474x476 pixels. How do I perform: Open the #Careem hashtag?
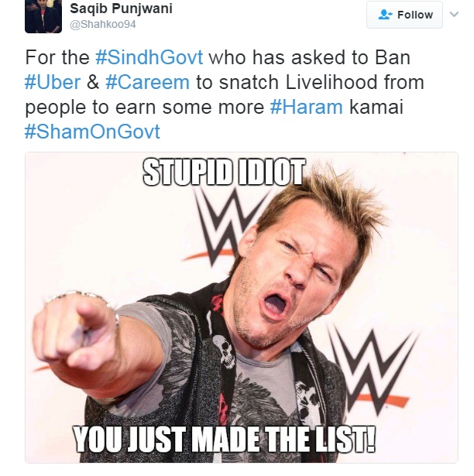coord(147,82)
